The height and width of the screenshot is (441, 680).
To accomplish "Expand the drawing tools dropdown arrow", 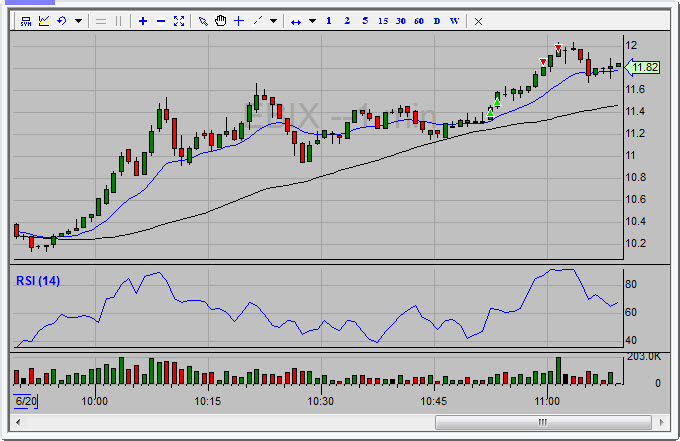I will 273,21.
